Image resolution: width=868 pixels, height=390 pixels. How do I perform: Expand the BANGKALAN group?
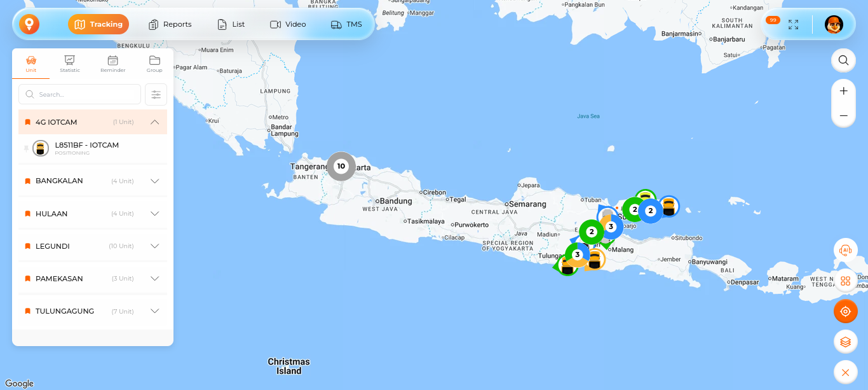tap(154, 181)
